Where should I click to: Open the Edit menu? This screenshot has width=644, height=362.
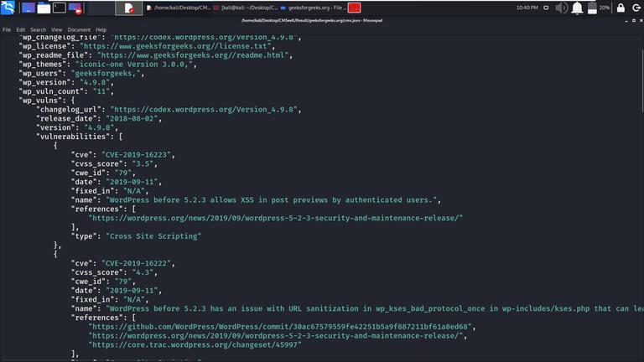(x=20, y=29)
